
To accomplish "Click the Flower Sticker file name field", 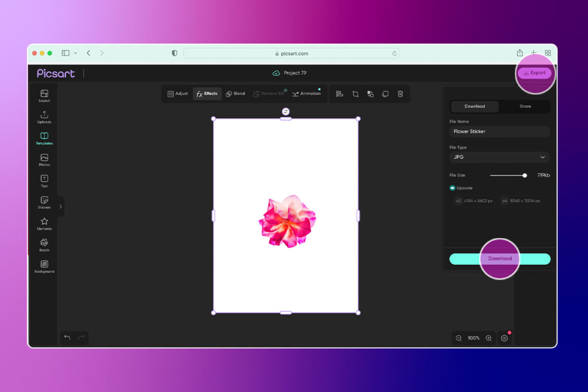I will 498,131.
